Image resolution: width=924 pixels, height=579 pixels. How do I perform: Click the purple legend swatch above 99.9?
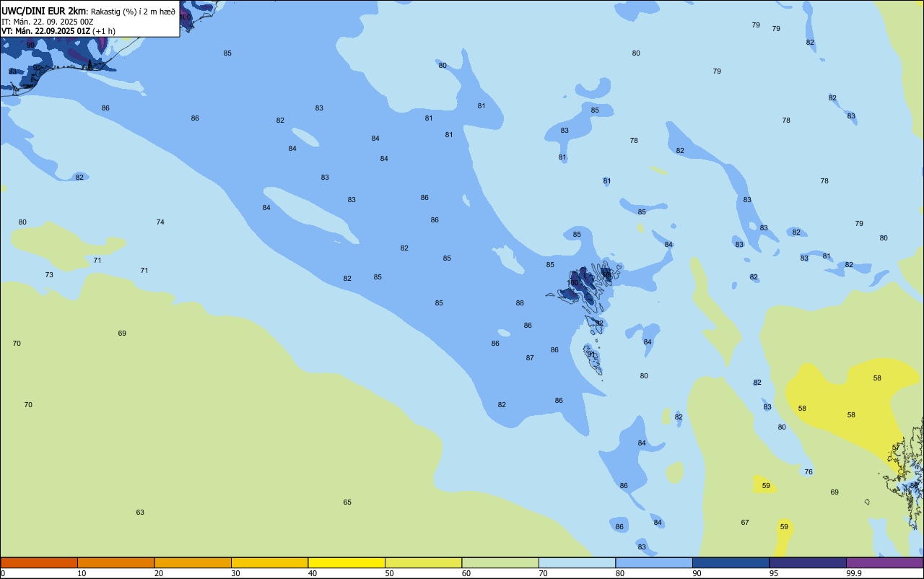tap(884, 562)
